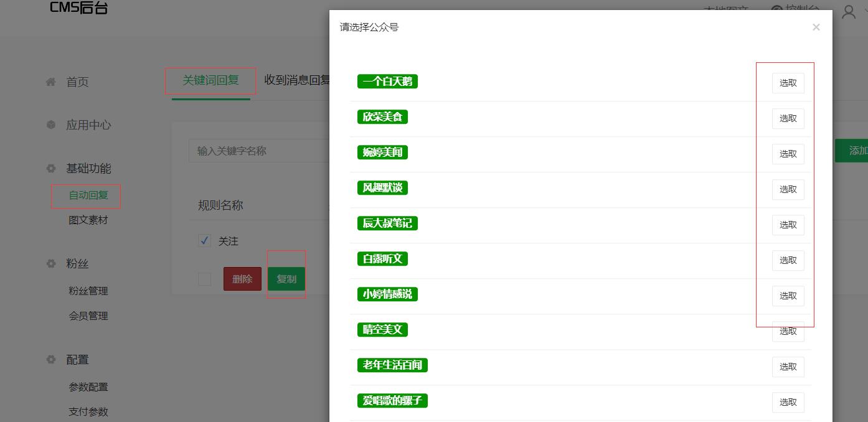Tick the select-all checkbox beside 删除
Image resolution: width=868 pixels, height=422 pixels.
[204, 279]
